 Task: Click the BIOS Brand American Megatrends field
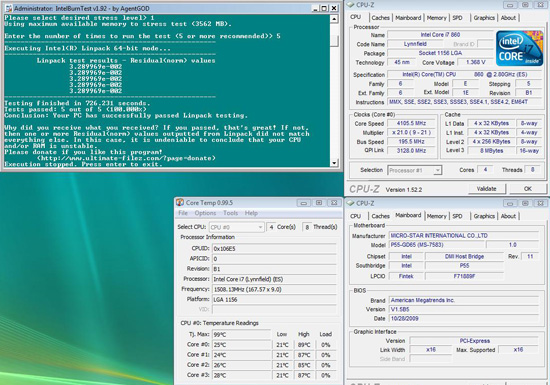pyautogui.click(x=464, y=300)
